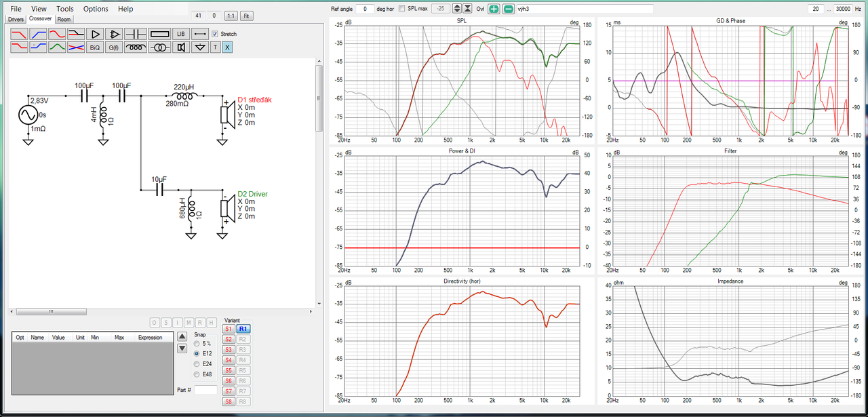Select the E24 snap radio button
The height and width of the screenshot is (417, 868).
[x=197, y=364]
